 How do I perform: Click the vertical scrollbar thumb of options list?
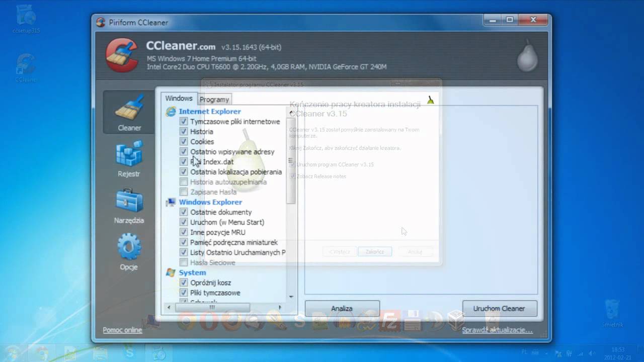click(291, 161)
